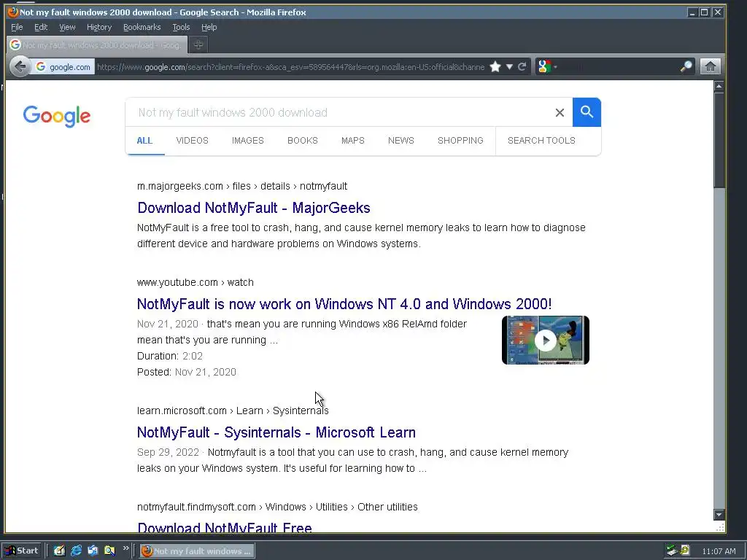The width and height of the screenshot is (747, 560).
Task: Click the second system tray icon
Action: click(x=684, y=551)
